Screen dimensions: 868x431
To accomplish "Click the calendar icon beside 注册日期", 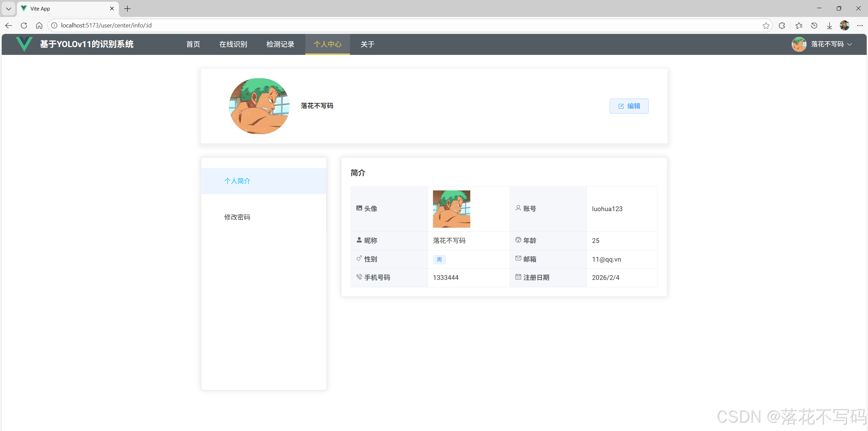I will (518, 276).
